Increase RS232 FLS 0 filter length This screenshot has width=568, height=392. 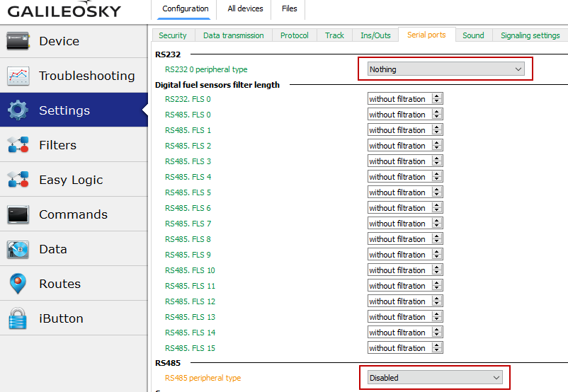point(437,96)
